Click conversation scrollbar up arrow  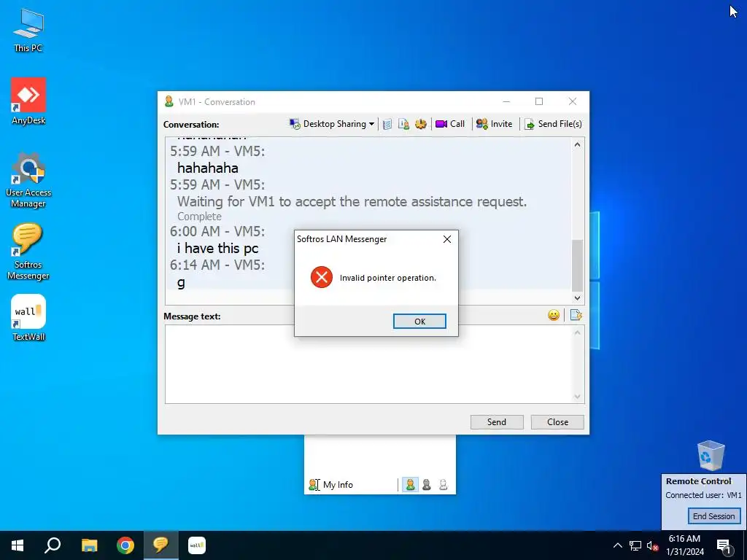point(578,144)
